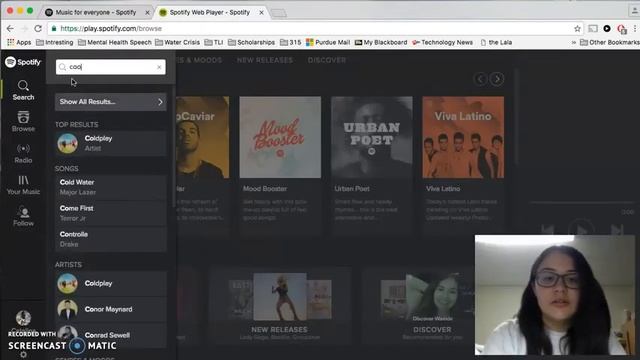Viewport: 640px width, 360px height.
Task: Open Scholarships bookmarks folder
Action: (251, 42)
